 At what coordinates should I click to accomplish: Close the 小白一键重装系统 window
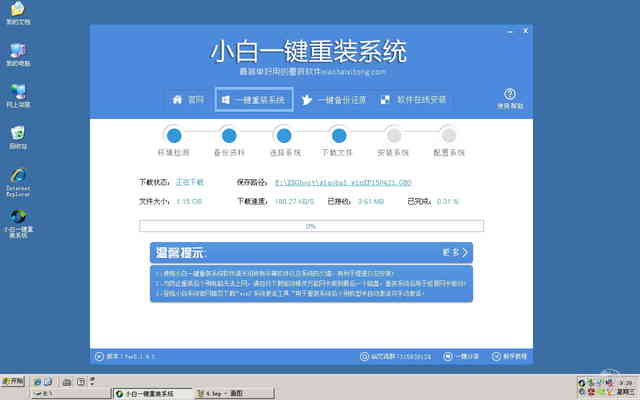tap(526, 31)
